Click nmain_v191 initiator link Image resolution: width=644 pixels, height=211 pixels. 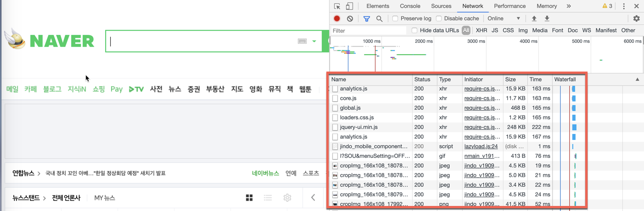pyautogui.click(x=482, y=156)
